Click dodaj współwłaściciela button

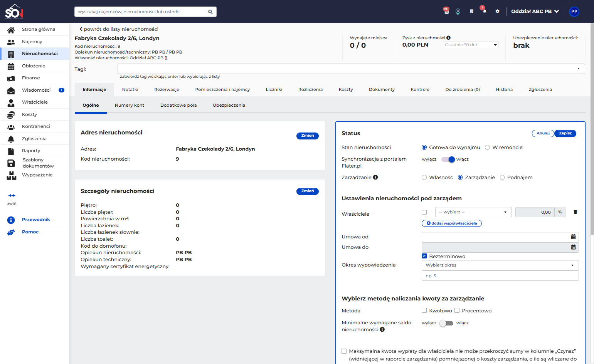pos(452,223)
